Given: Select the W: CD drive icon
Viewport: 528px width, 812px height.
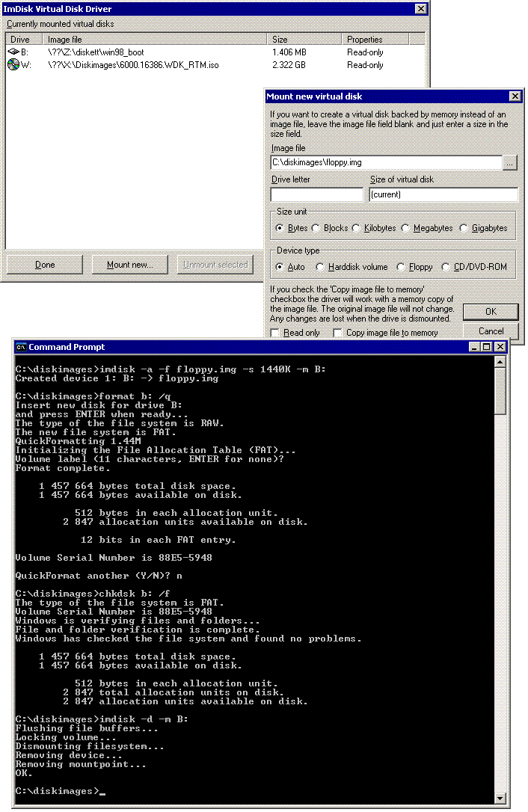Looking at the screenshot, I should pyautogui.click(x=13, y=65).
